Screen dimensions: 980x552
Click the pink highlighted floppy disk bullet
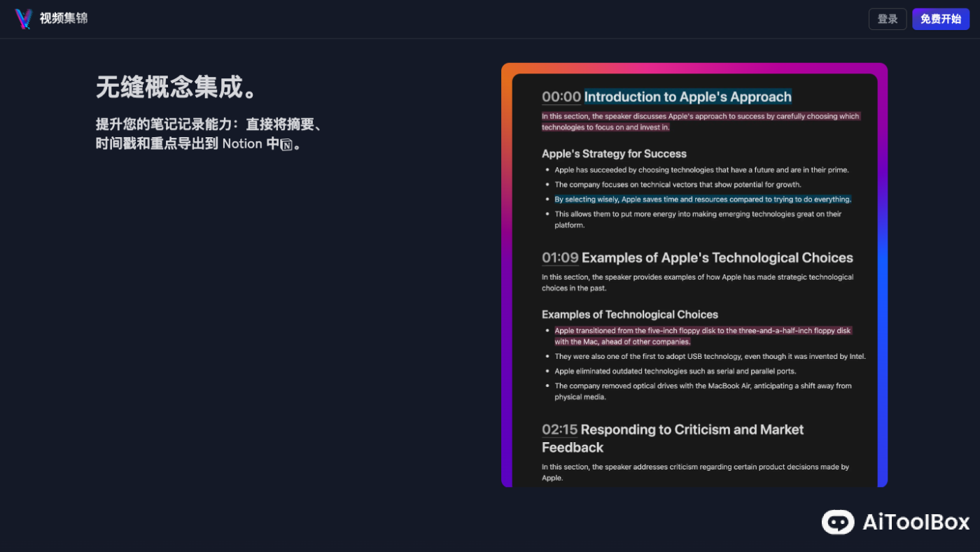(x=702, y=336)
